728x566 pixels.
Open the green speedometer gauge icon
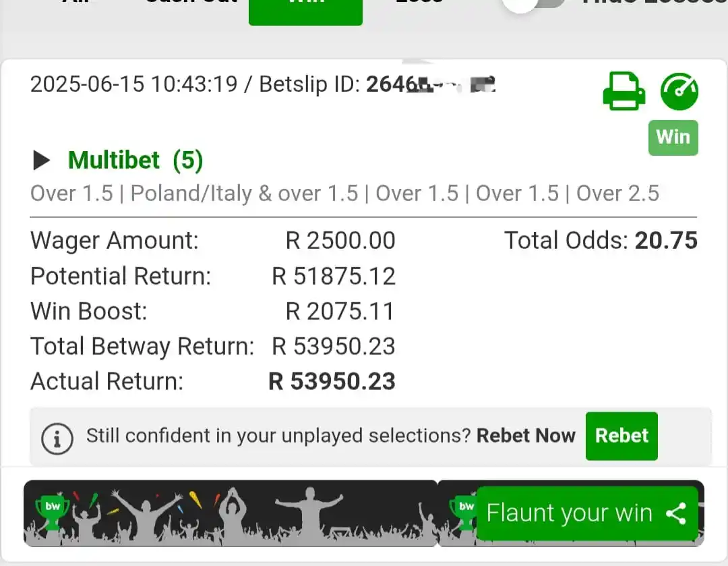[x=679, y=92]
